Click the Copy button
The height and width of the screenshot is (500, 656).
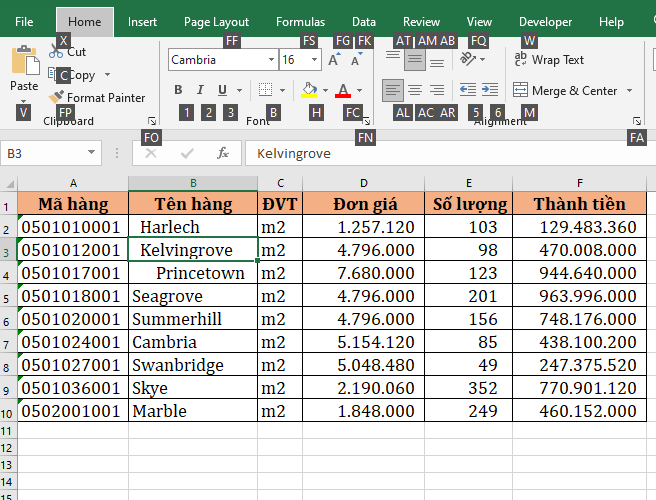pos(72,75)
